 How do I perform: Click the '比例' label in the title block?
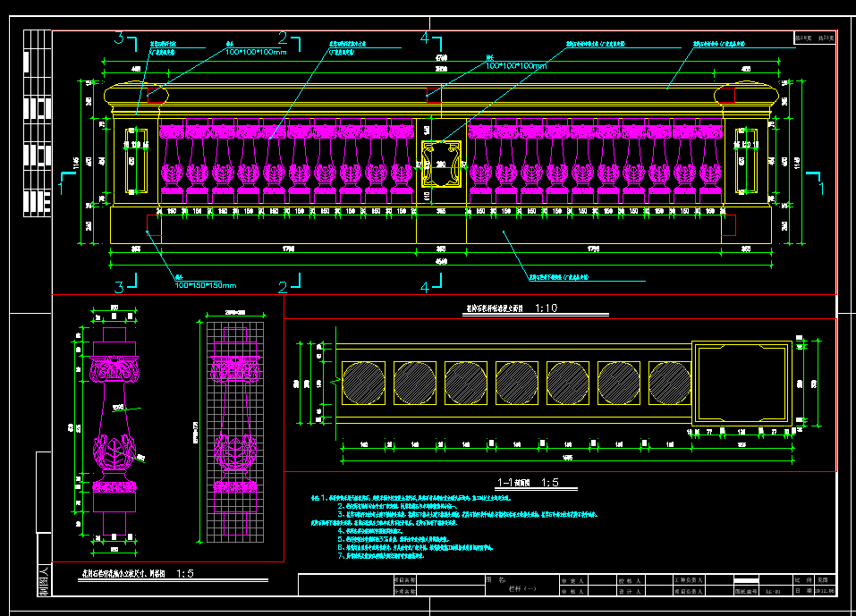pyautogui.click(x=803, y=580)
